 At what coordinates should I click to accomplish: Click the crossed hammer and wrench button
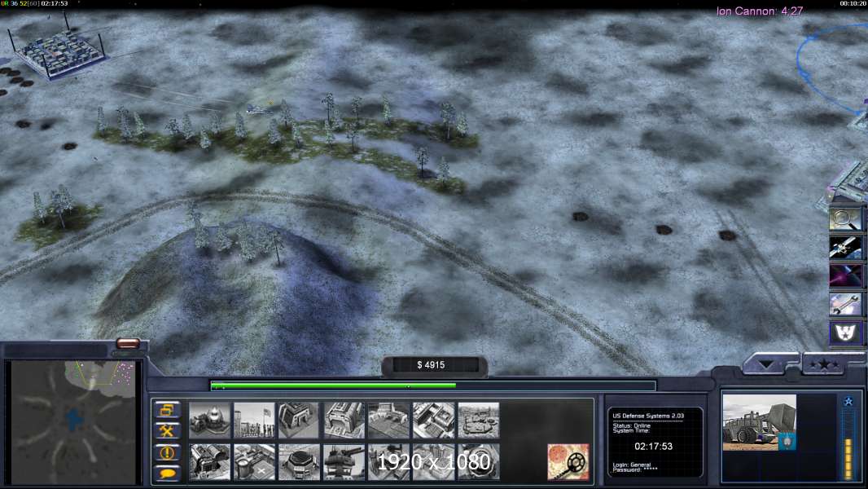(167, 431)
